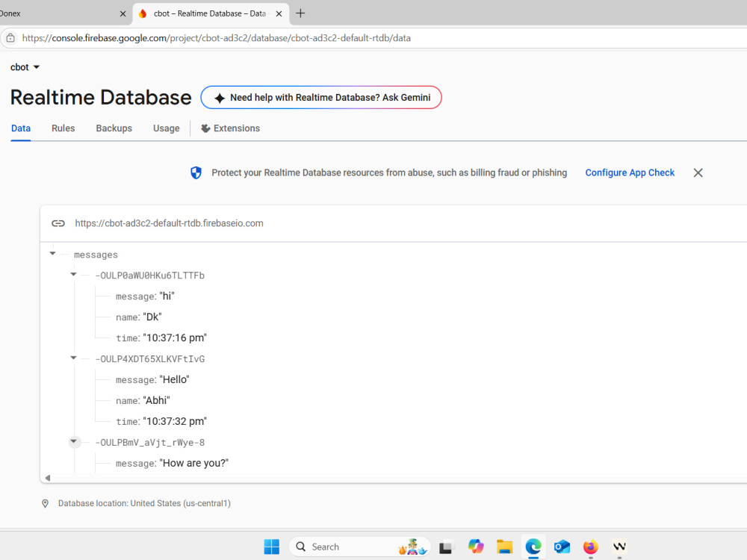Open File Explorer from the taskbar
The image size is (747, 560).
504,547
